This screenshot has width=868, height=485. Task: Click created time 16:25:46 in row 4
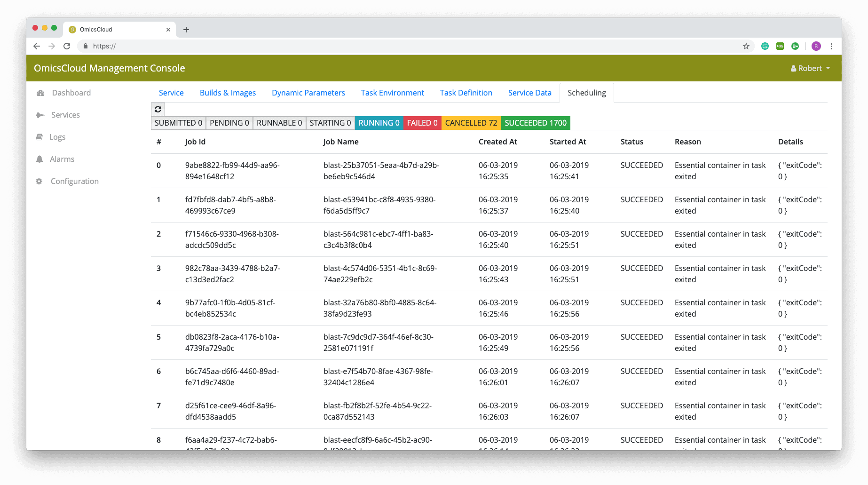[493, 314]
